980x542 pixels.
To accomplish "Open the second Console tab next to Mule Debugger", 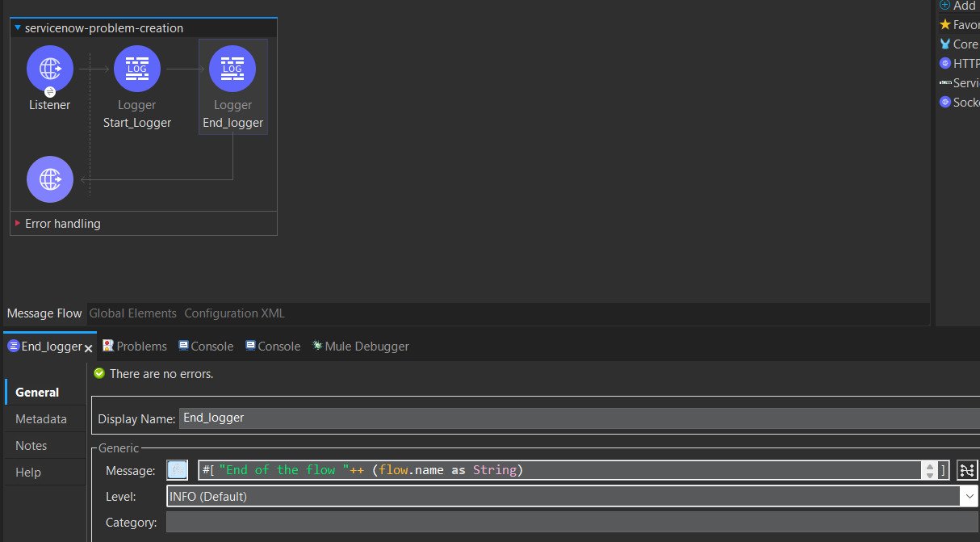I will [273, 347].
